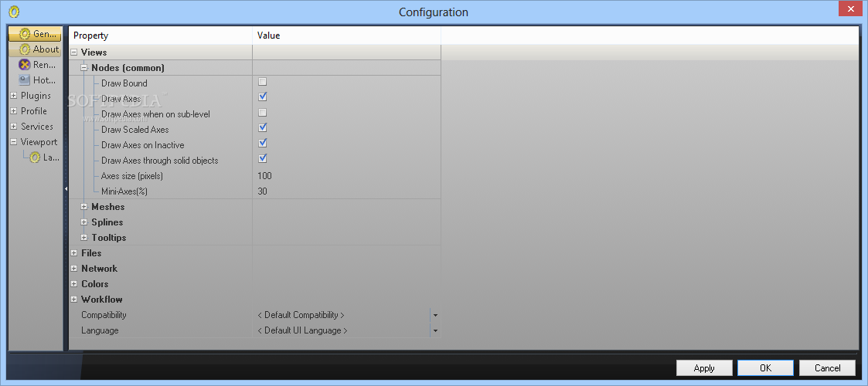Open the Language dropdown arrow
868x386 pixels.
435,330
